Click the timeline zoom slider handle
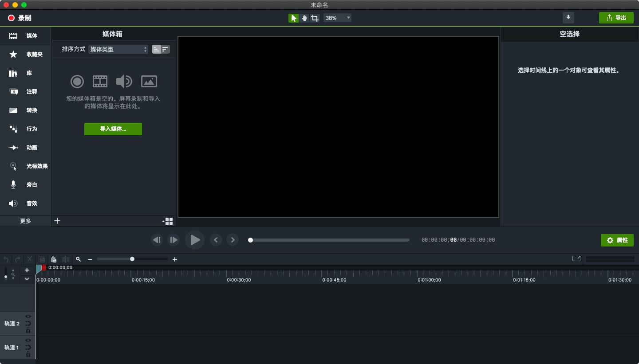The height and width of the screenshot is (364, 639). 132,259
